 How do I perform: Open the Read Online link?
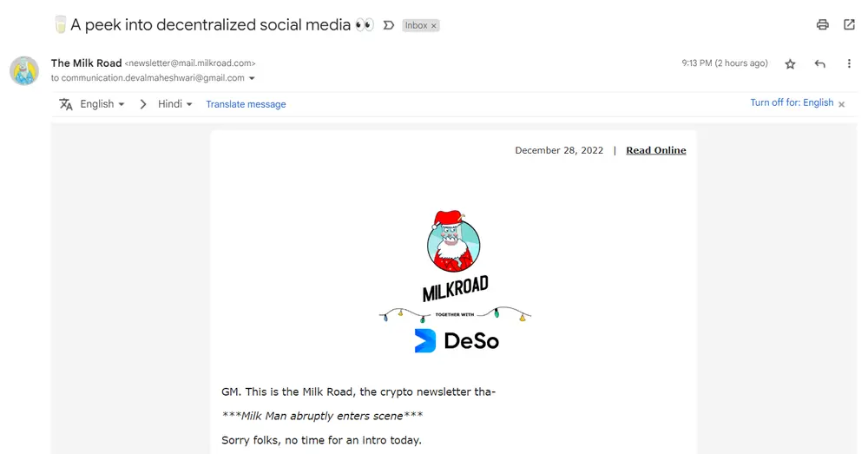click(x=655, y=150)
